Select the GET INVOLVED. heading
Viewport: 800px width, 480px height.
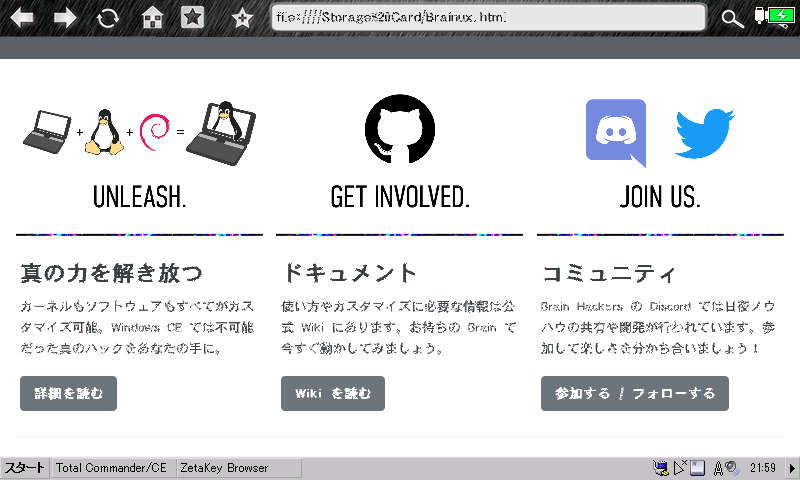(x=399, y=197)
